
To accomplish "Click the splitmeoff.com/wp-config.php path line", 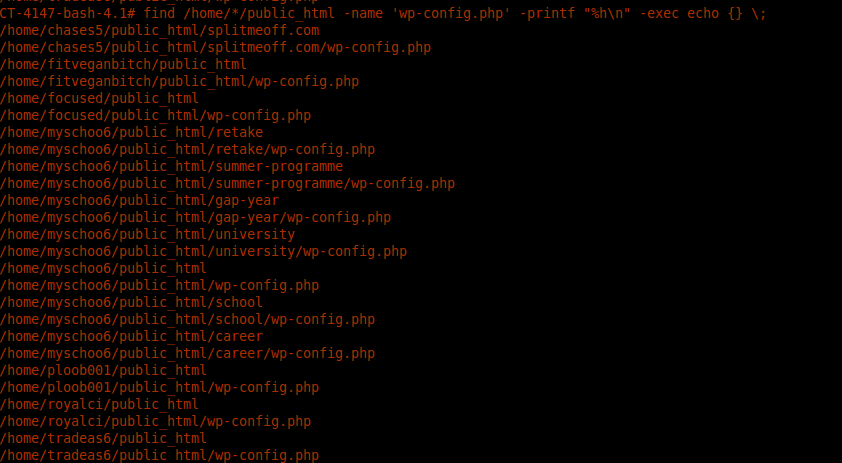I will pos(216,47).
